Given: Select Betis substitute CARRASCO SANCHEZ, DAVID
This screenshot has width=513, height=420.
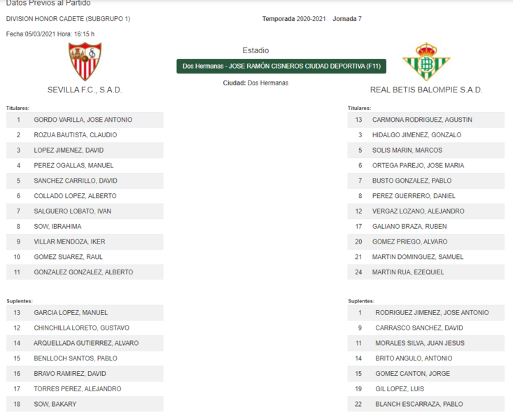Looking at the screenshot, I should [x=426, y=328].
